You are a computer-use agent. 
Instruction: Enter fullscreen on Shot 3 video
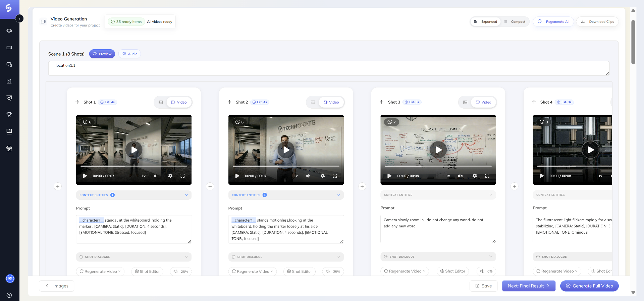pos(487,176)
